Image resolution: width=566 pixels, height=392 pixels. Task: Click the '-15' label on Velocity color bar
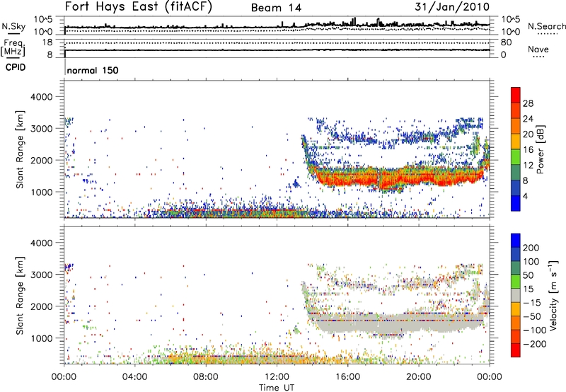point(532,303)
